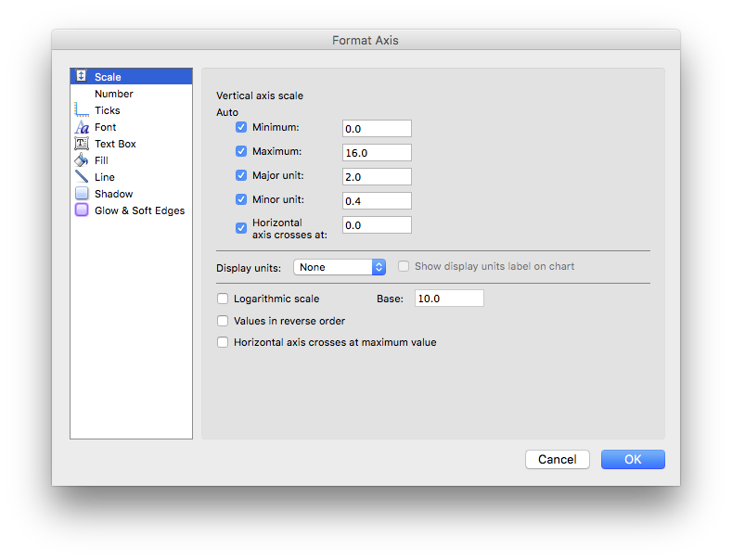Image resolution: width=732 pixels, height=560 pixels.
Task: Toggle the Major unit auto checkbox
Action: pyautogui.click(x=241, y=175)
